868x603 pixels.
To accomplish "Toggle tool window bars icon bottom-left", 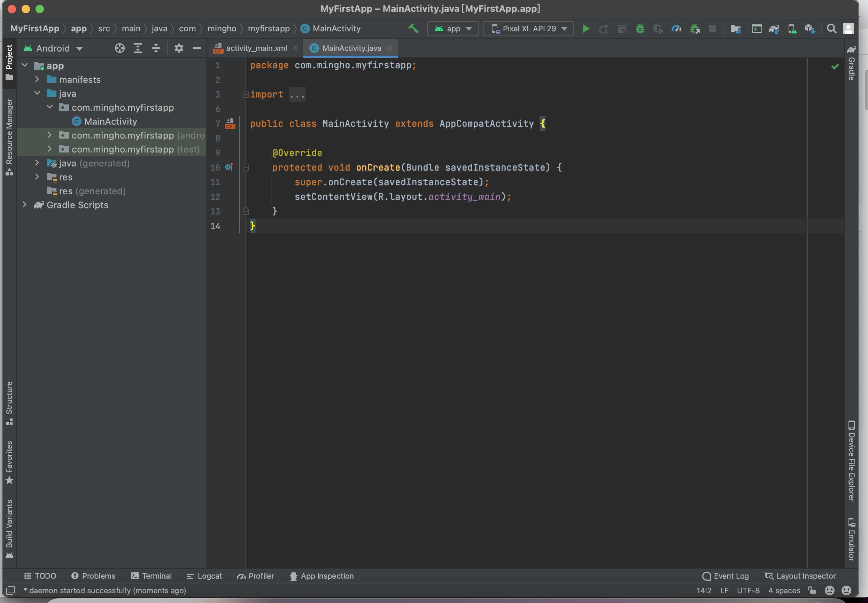I will click(x=10, y=590).
